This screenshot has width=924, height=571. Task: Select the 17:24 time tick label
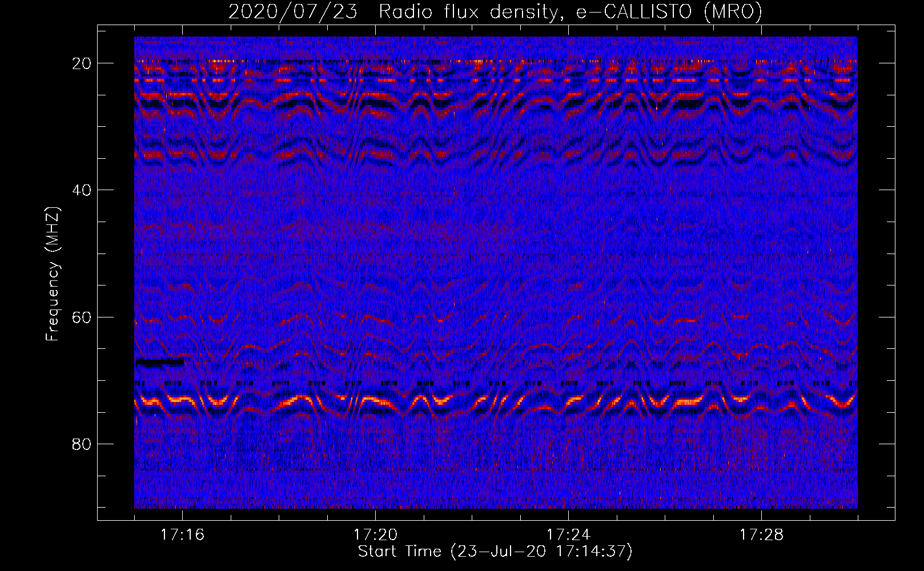click(x=568, y=535)
